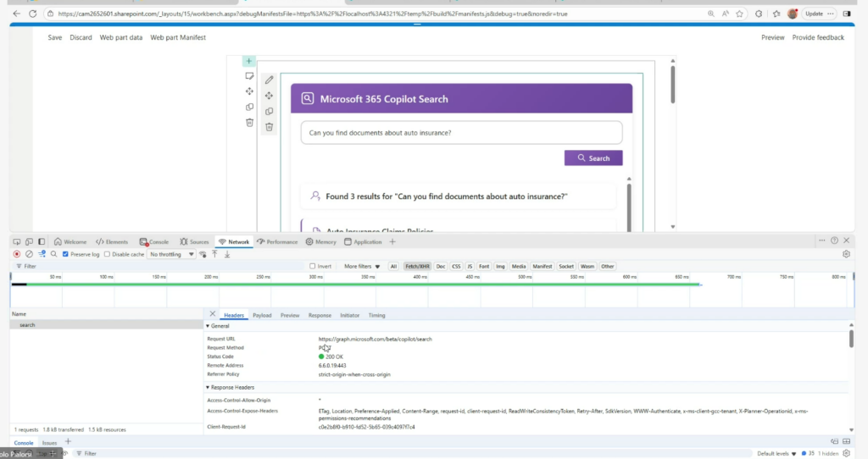Click the export HAR download arrow icon
This screenshot has width=868, height=459.
click(227, 254)
